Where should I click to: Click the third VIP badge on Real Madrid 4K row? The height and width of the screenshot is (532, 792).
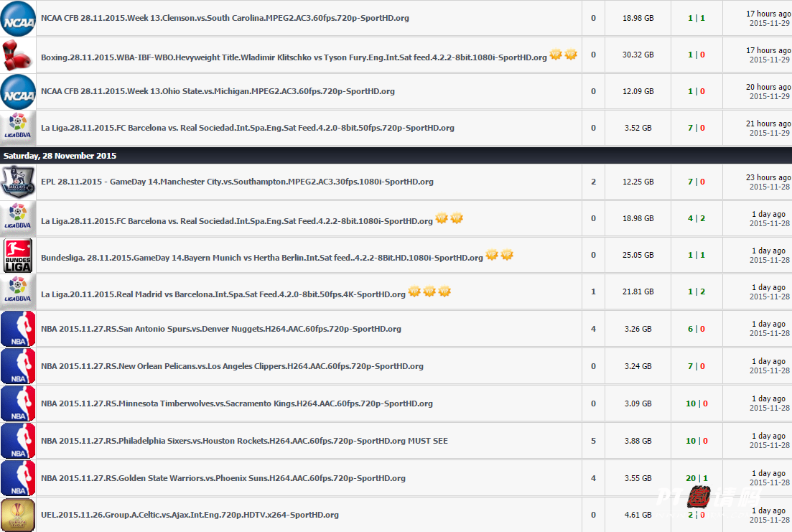pyautogui.click(x=444, y=291)
